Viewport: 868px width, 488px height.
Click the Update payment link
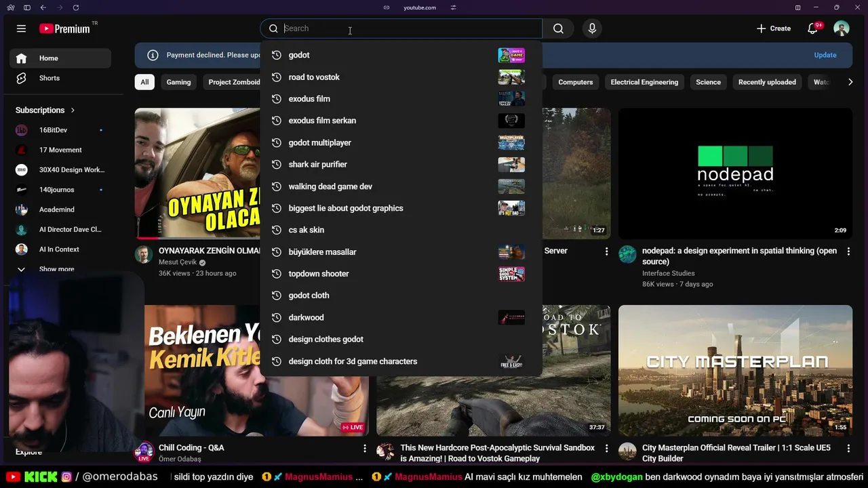point(825,55)
